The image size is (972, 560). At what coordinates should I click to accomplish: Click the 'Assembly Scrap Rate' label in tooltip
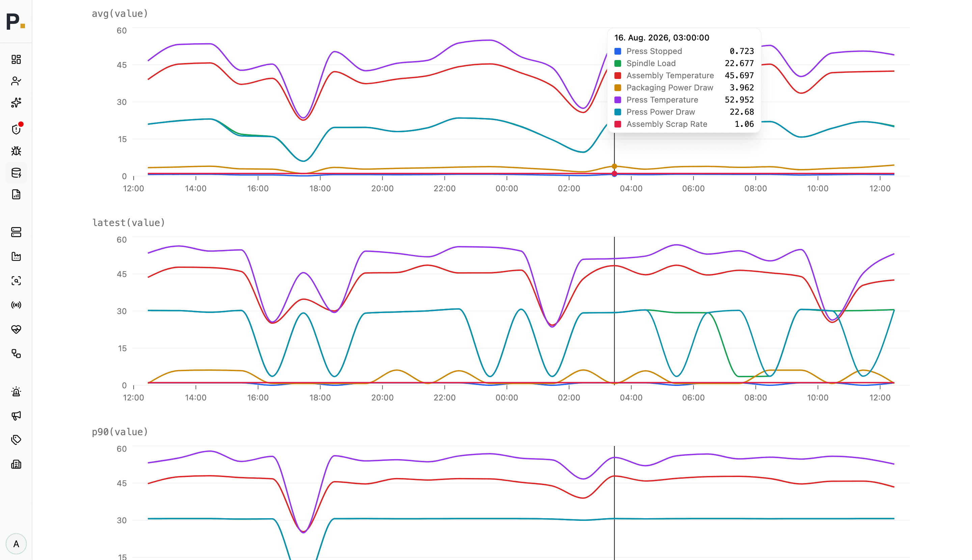click(x=667, y=124)
